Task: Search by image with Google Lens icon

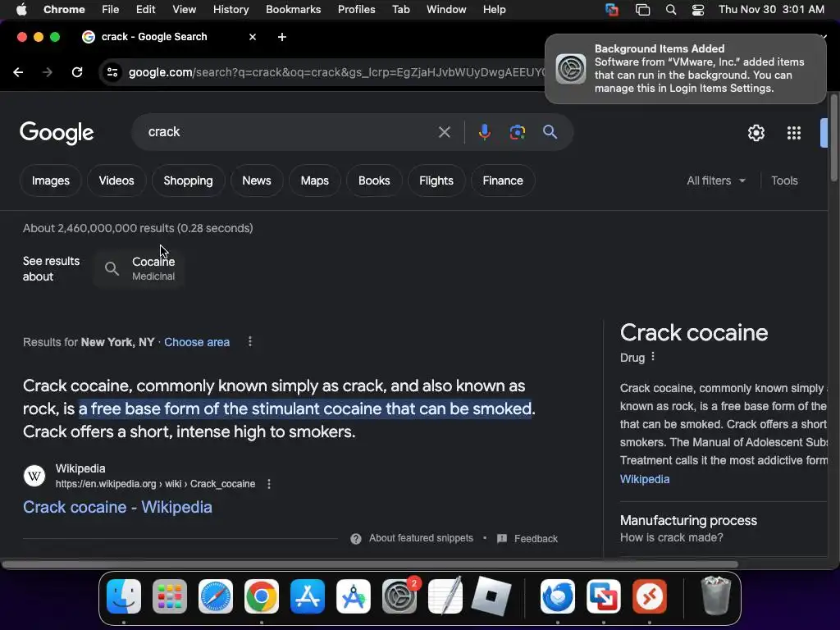Action: click(517, 132)
